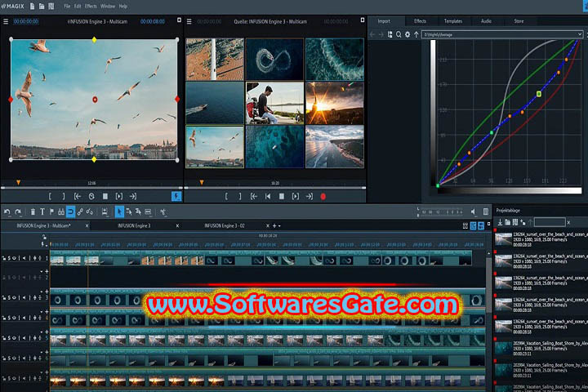Switch to the Store tab
Screen dimensions: 588x392
[x=519, y=21]
